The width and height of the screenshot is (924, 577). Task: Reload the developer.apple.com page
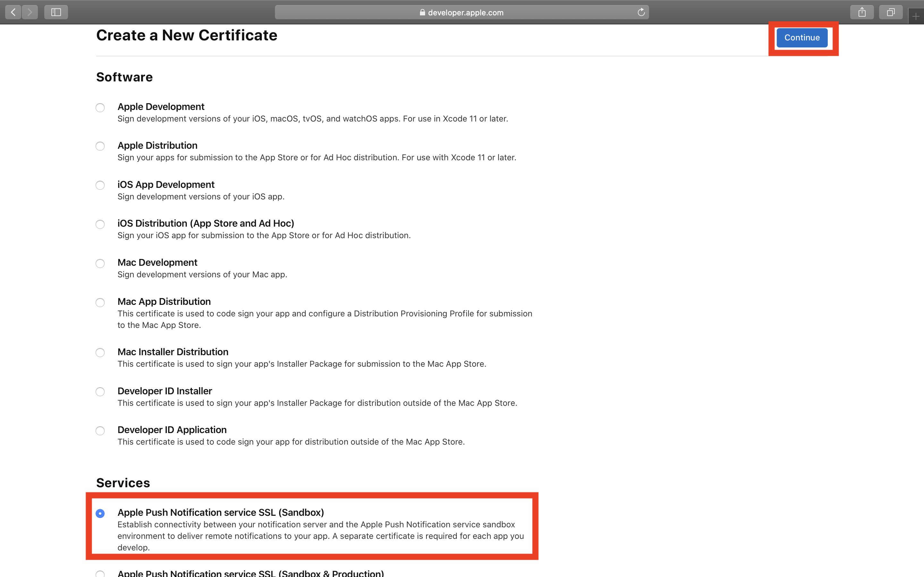tap(641, 12)
